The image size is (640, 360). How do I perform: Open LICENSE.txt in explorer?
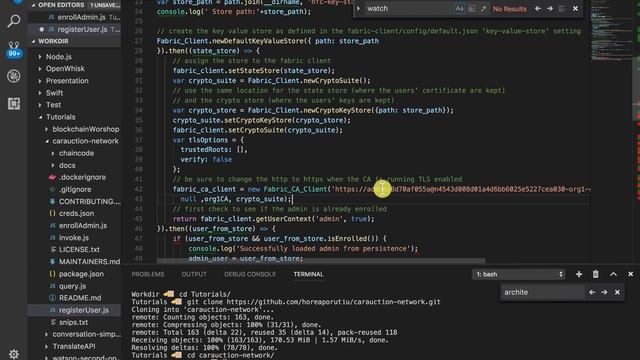point(74,249)
